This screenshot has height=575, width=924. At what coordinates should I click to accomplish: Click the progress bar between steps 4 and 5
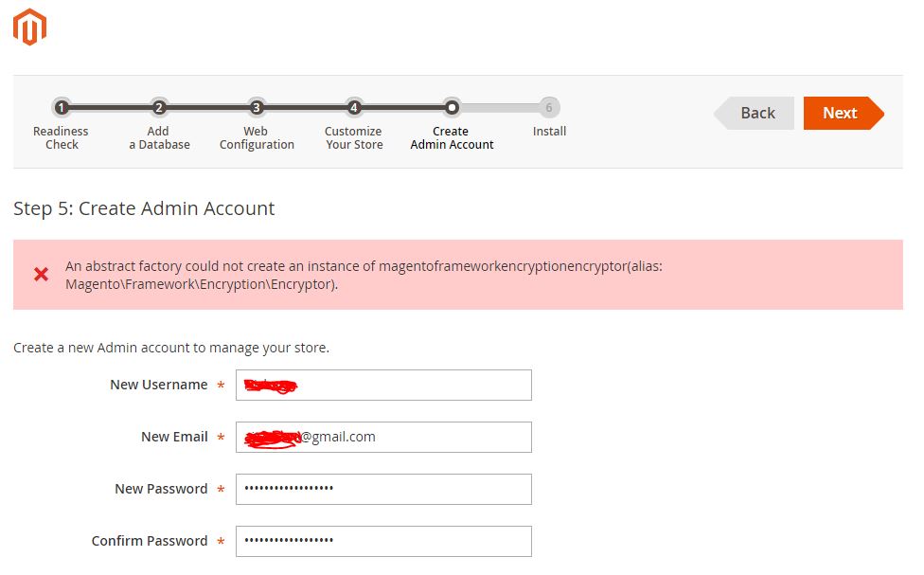click(402, 107)
